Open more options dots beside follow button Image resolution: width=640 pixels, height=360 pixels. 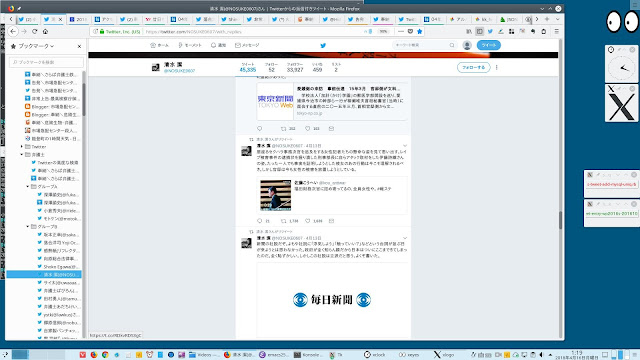[x=496, y=67]
